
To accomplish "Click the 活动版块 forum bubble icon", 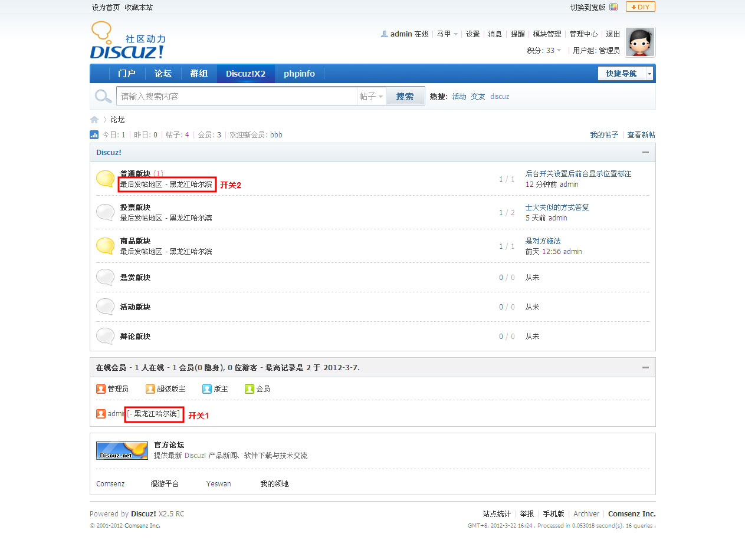I will coord(106,307).
